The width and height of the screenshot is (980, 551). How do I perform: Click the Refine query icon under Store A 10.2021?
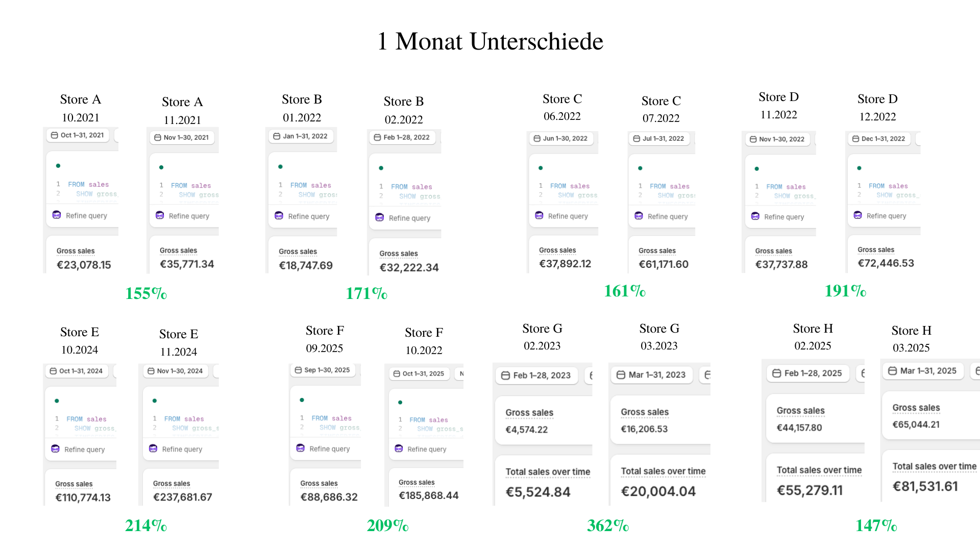(57, 215)
